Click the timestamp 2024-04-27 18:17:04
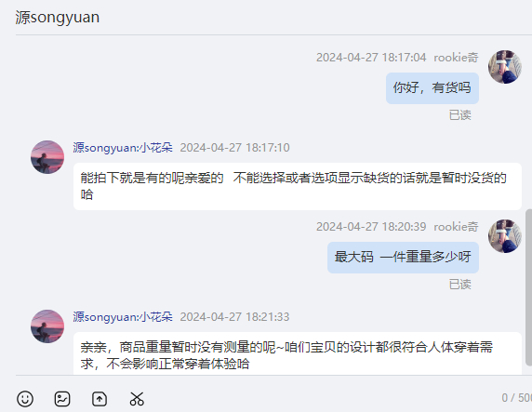532x412 pixels. pyautogui.click(x=371, y=58)
